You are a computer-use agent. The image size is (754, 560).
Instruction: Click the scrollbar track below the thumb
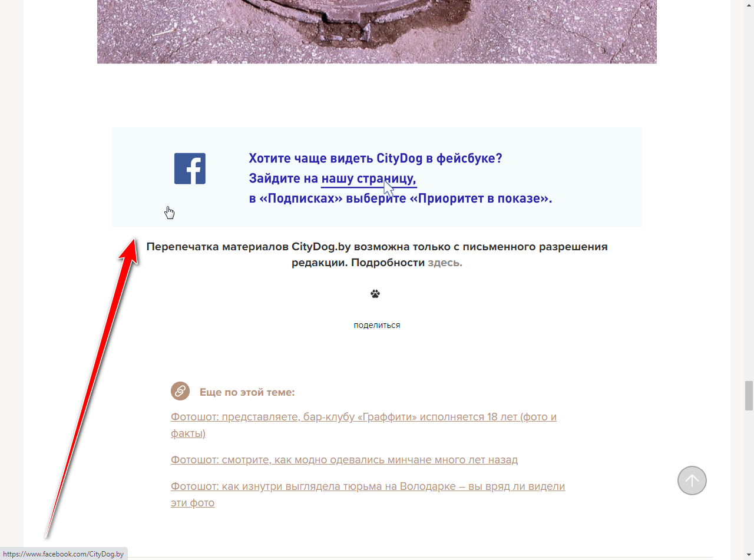(x=749, y=483)
